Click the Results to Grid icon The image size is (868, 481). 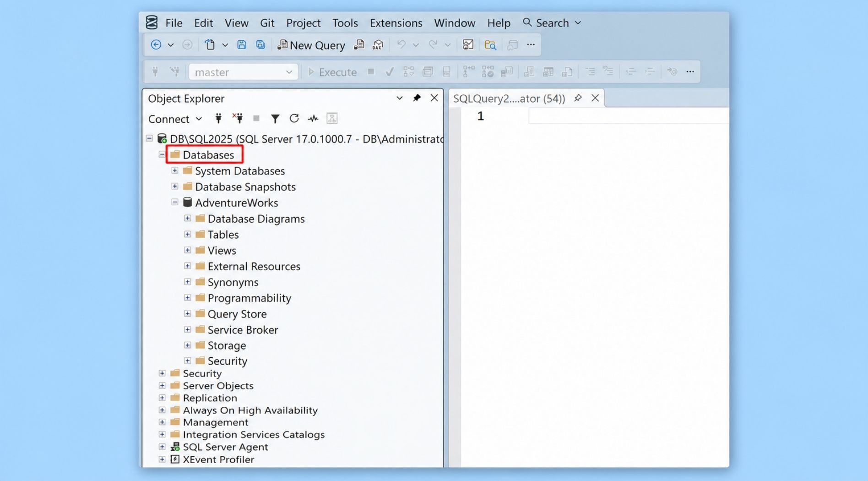[x=548, y=71]
